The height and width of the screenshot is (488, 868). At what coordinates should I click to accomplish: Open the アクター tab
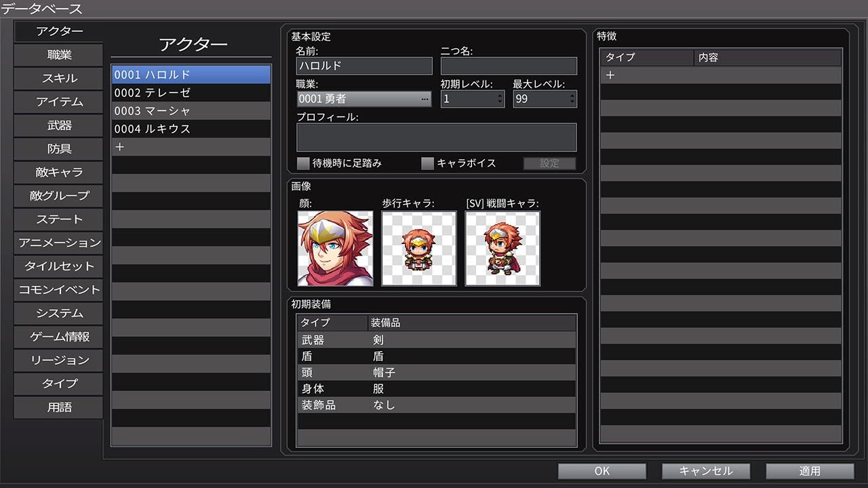pyautogui.click(x=60, y=31)
